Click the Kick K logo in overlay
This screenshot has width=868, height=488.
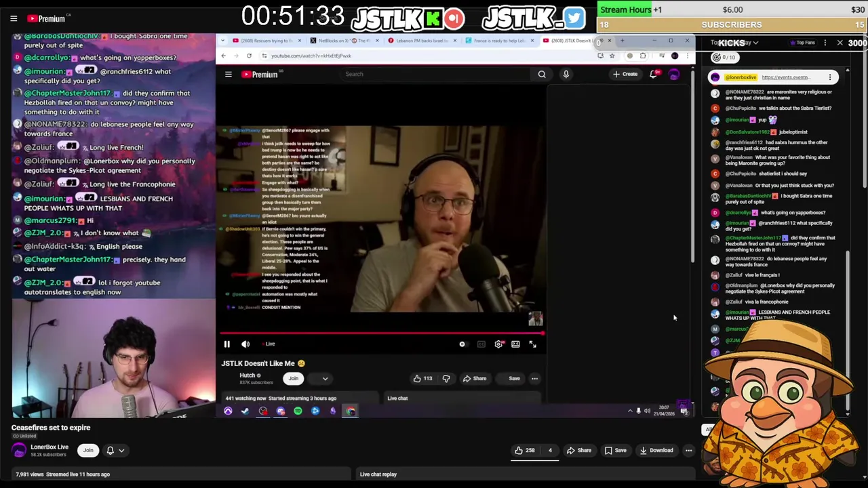[433, 18]
